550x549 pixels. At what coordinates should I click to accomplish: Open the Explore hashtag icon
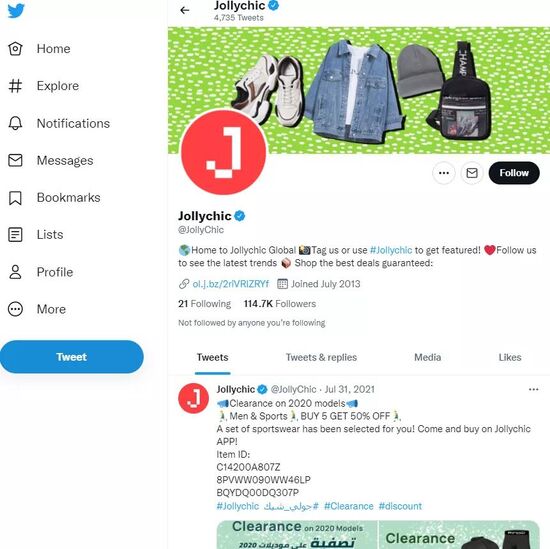click(x=15, y=86)
